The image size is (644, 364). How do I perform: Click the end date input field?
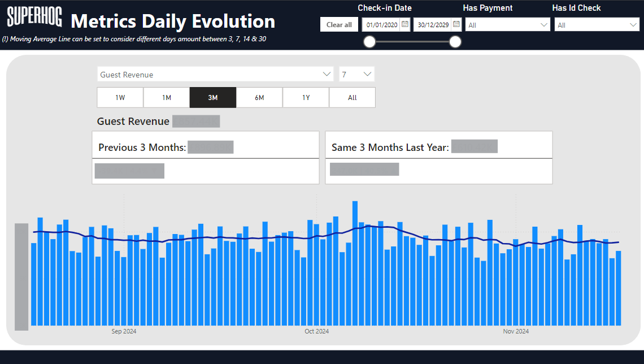432,25
